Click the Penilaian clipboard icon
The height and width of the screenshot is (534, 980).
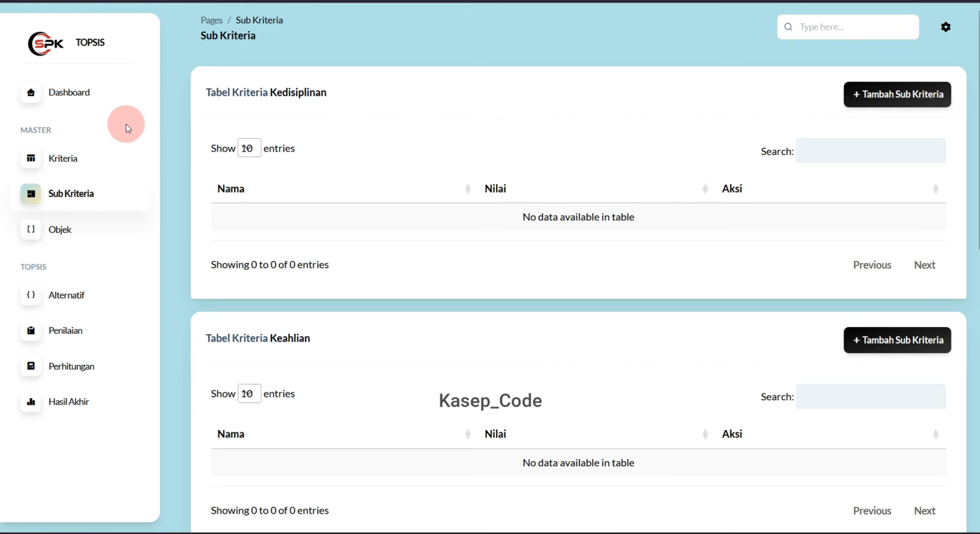(x=31, y=331)
